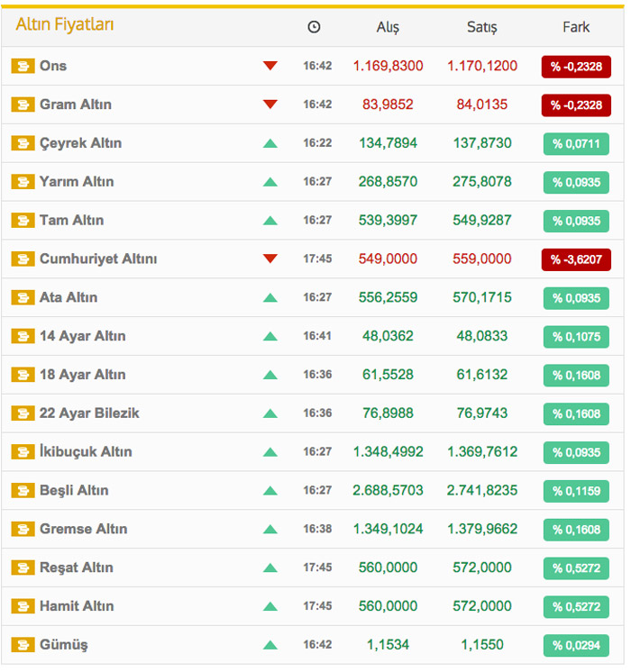Click the green up arrow for Beşli Altın
This screenshot has height=672, width=631.
[x=270, y=491]
